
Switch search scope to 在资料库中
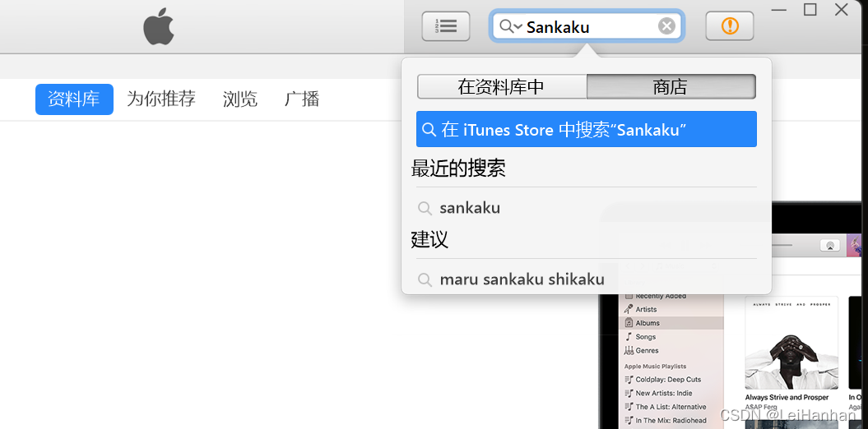pyautogui.click(x=502, y=87)
